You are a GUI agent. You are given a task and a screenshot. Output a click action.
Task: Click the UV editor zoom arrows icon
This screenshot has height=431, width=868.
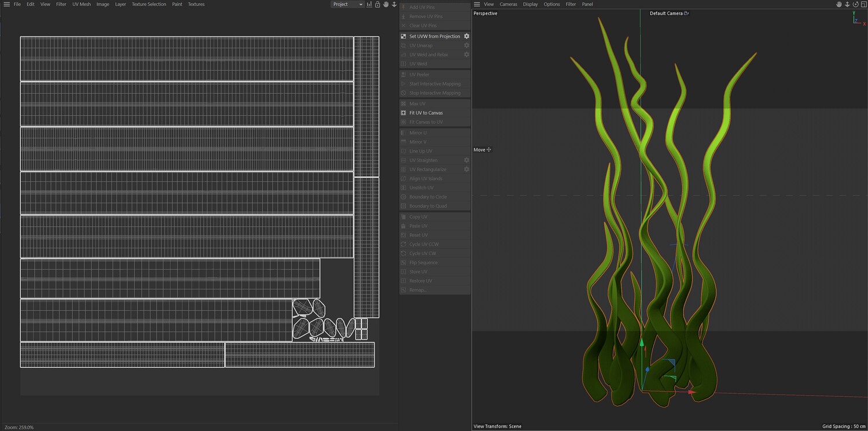point(394,4)
